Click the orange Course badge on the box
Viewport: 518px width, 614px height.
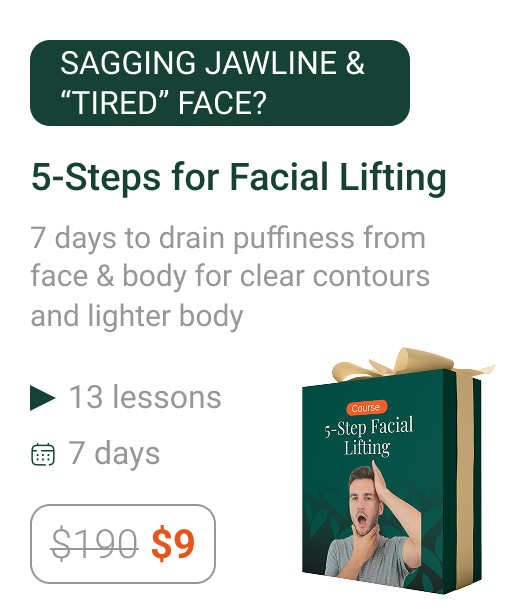pos(366,408)
